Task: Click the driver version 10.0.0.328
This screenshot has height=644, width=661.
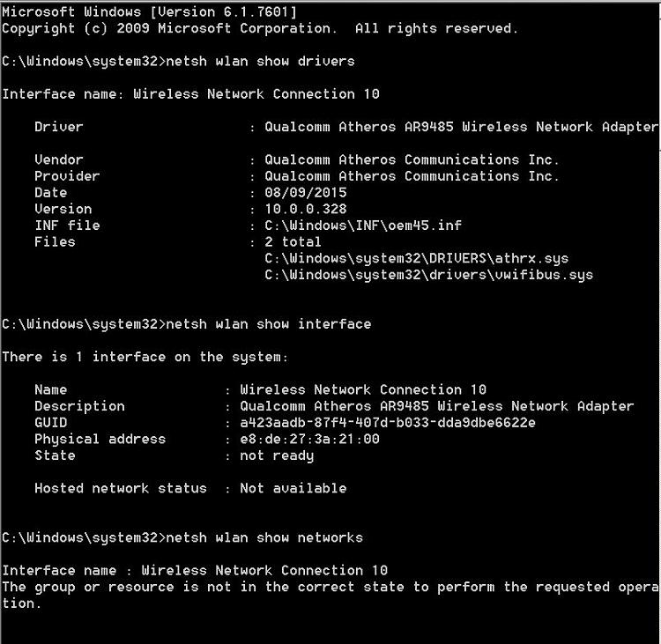Action: [306, 209]
